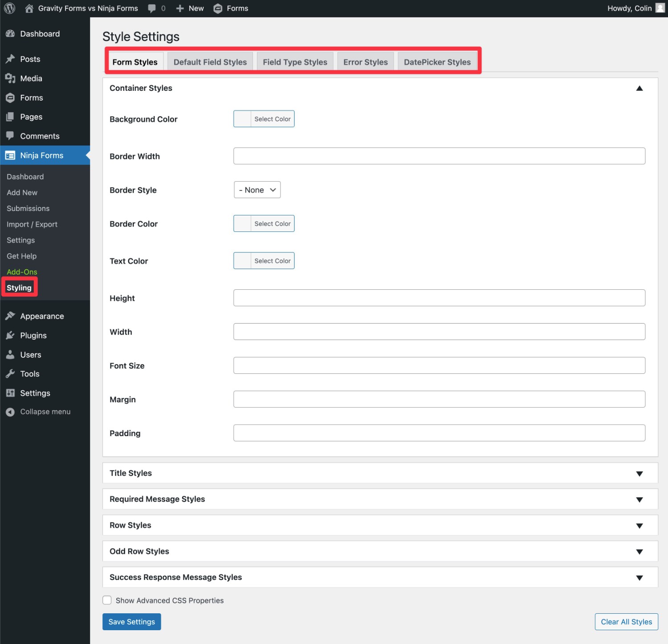Focus the Height input field
This screenshot has height=644, width=668.
click(439, 298)
